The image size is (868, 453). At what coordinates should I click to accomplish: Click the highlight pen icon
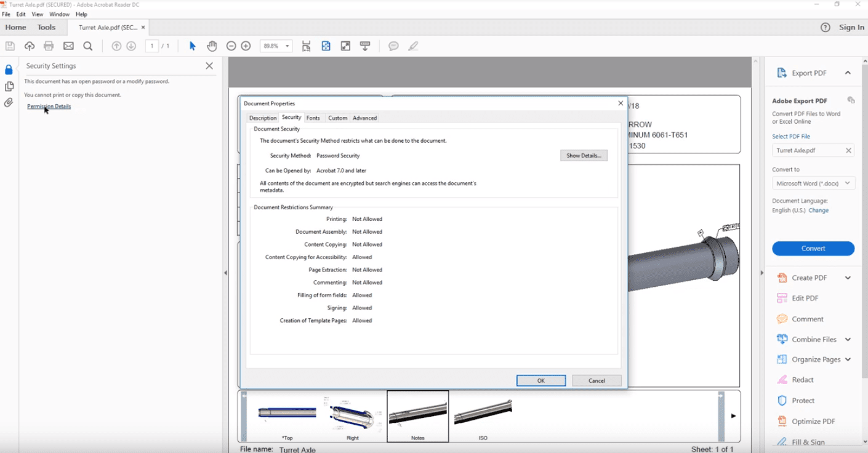pos(413,46)
